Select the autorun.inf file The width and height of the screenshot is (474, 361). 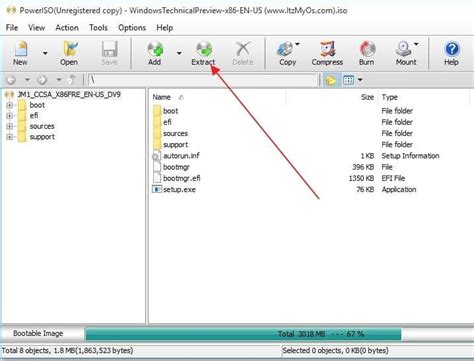pyautogui.click(x=181, y=156)
